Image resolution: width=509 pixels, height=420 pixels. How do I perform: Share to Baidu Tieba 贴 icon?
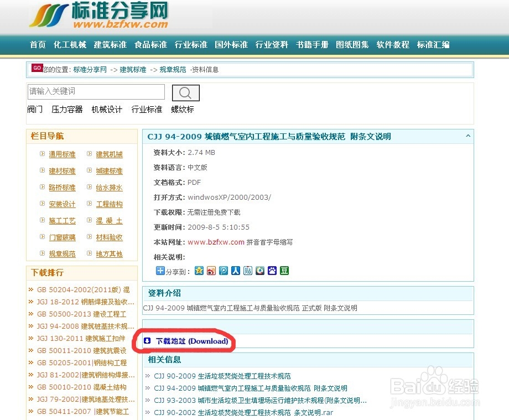247,271
